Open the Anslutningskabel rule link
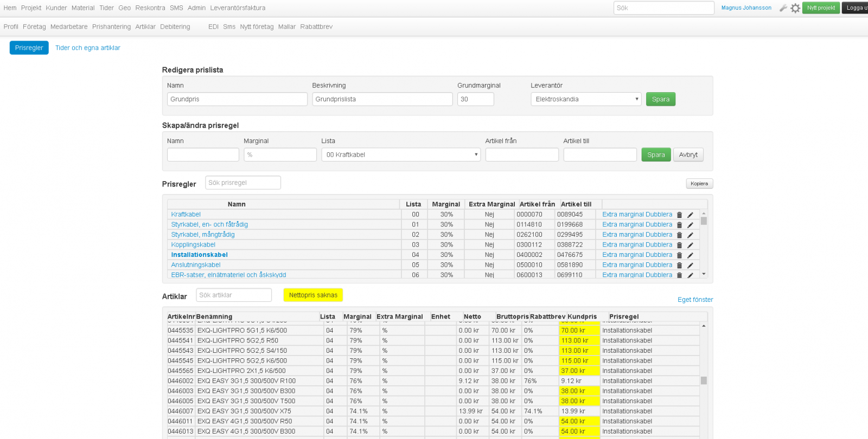This screenshot has height=439, width=868. coord(196,265)
